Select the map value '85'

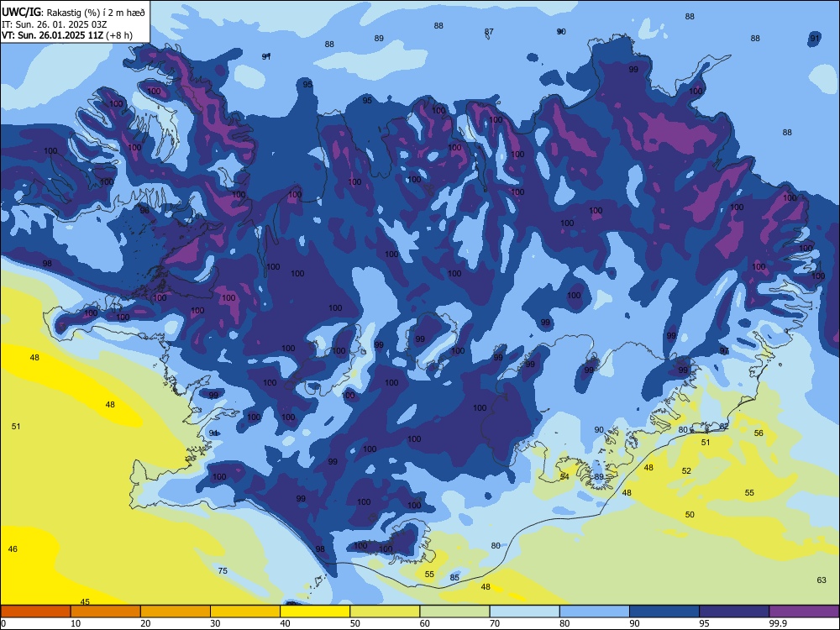(x=454, y=578)
